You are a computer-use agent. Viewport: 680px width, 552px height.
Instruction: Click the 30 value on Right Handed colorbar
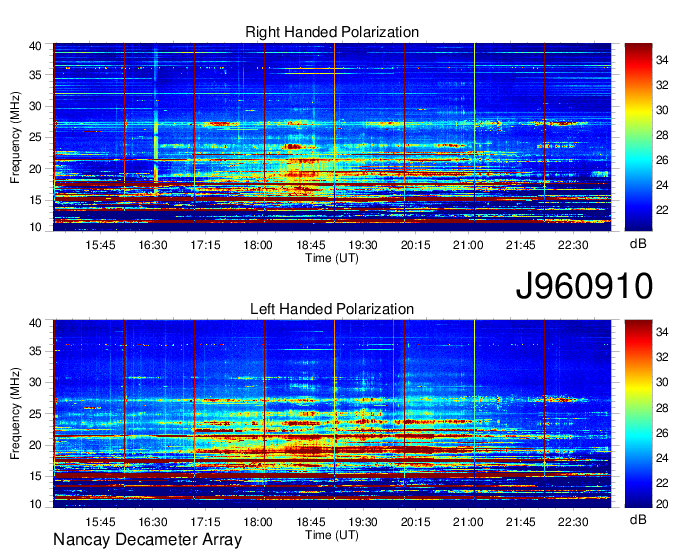click(x=662, y=110)
